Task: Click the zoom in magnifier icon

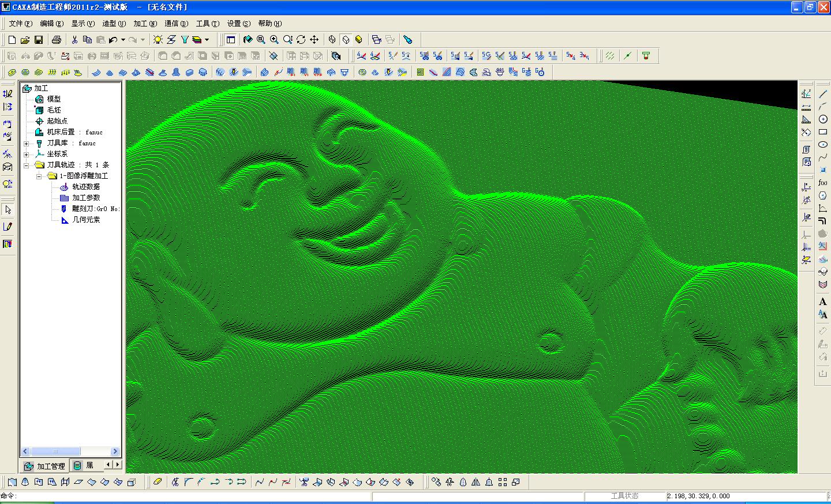Action: [x=274, y=40]
